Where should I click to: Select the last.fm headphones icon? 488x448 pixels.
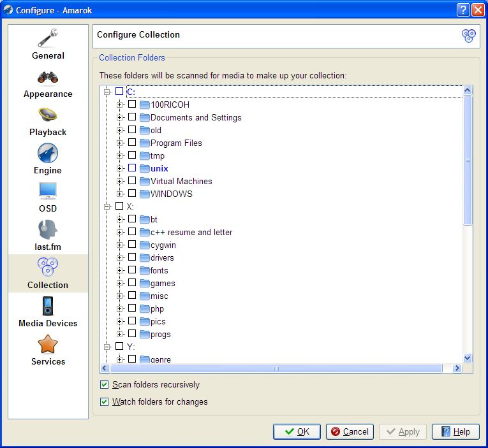pyautogui.click(x=48, y=229)
